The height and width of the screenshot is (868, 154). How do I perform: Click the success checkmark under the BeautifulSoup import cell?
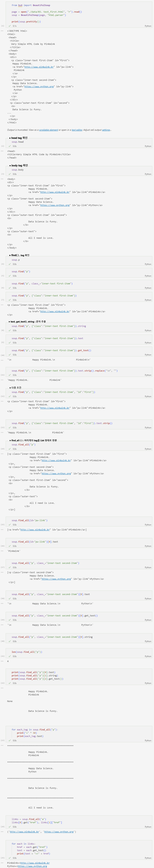coord(10,26)
